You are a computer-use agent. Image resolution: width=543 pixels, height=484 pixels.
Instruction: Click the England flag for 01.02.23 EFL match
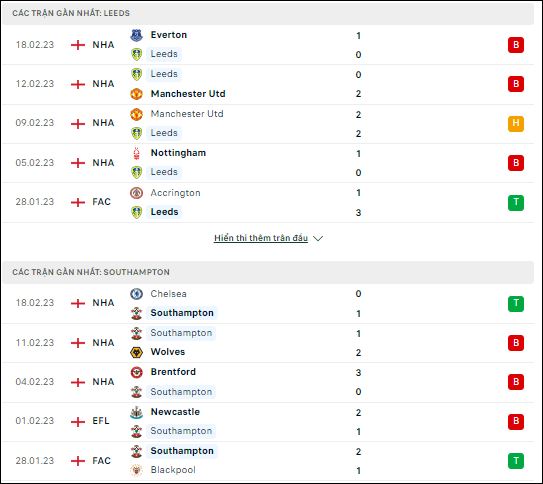[78, 422]
